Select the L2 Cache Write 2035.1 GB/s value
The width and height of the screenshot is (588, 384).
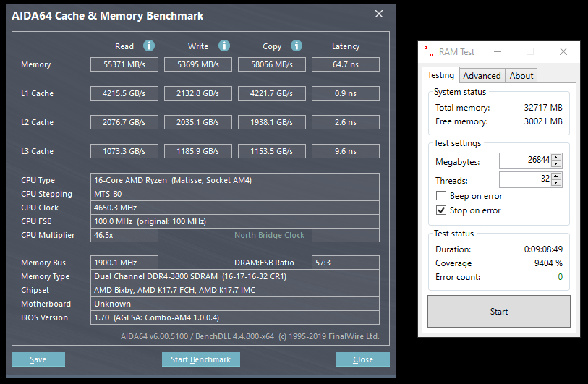198,122
